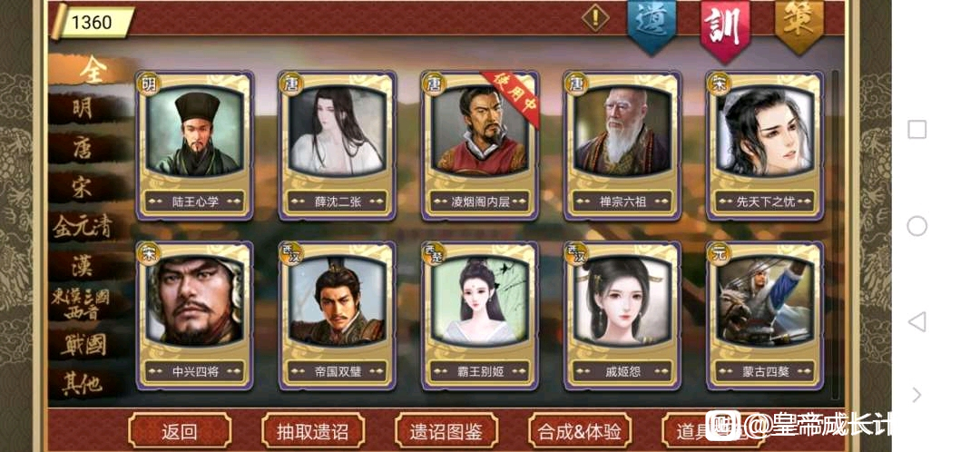Tap Android home circle button
Screen dimensions: 980x452
916,226
